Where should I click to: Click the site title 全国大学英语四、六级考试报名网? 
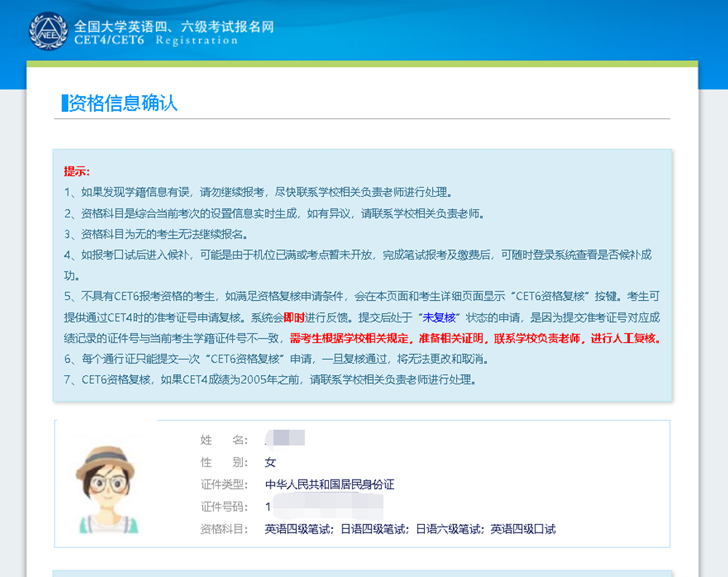tap(174, 25)
